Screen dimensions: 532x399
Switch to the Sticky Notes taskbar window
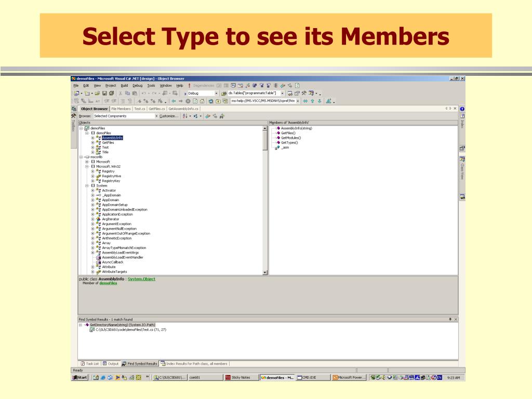point(241,378)
